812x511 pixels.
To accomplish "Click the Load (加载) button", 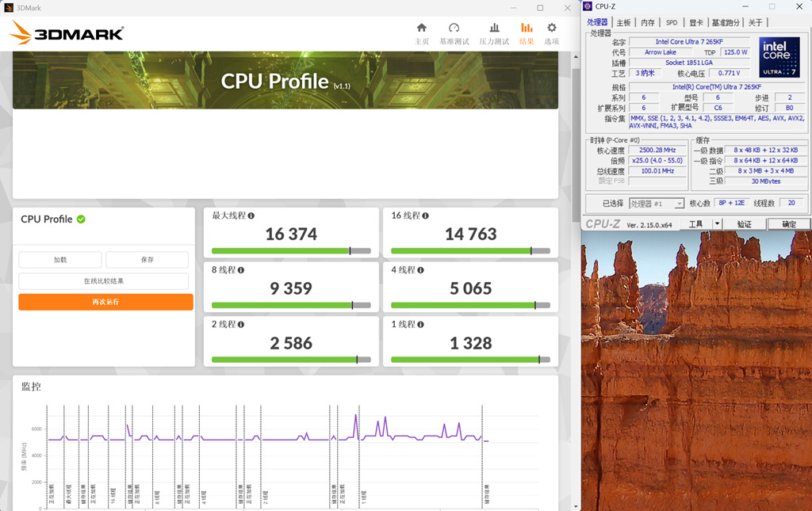I will [60, 260].
